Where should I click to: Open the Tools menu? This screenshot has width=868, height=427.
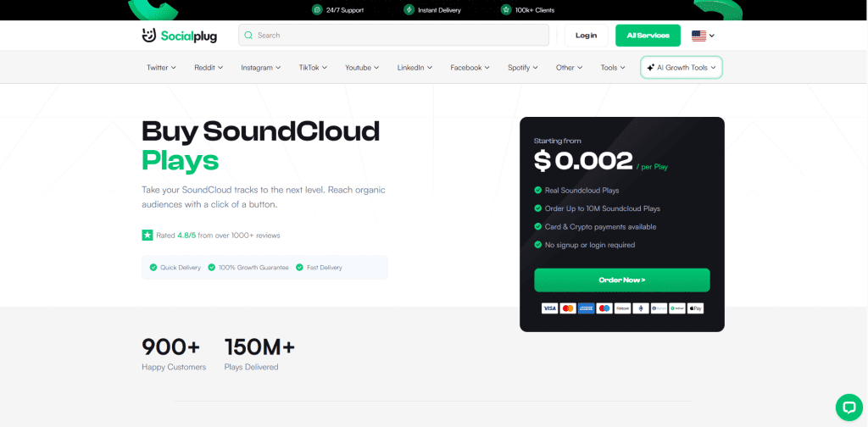613,68
